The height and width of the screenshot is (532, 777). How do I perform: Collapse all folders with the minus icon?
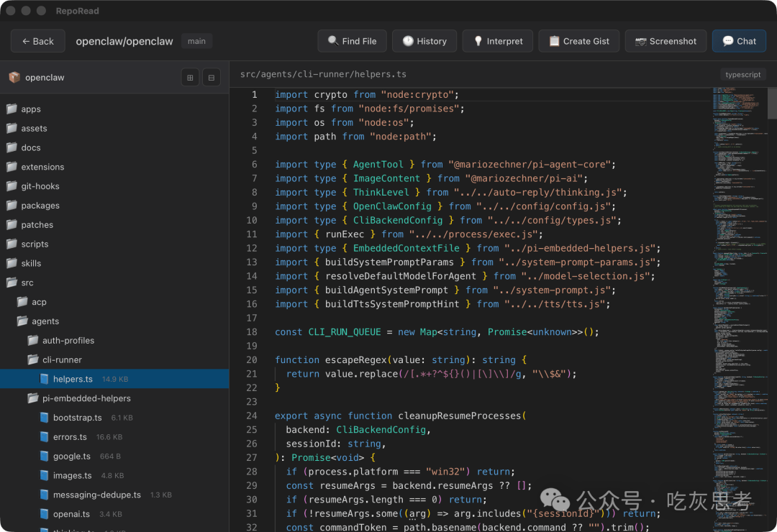pos(212,77)
